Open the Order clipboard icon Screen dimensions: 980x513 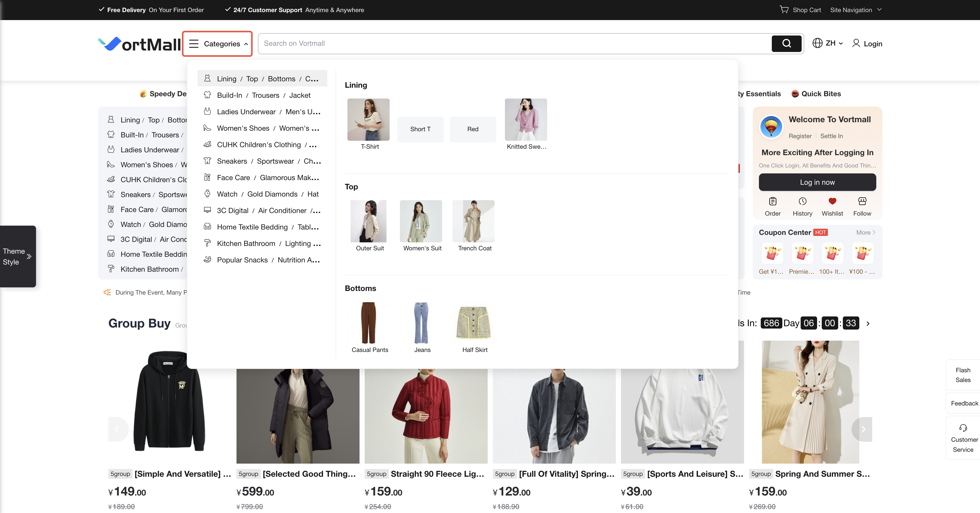[x=772, y=201]
